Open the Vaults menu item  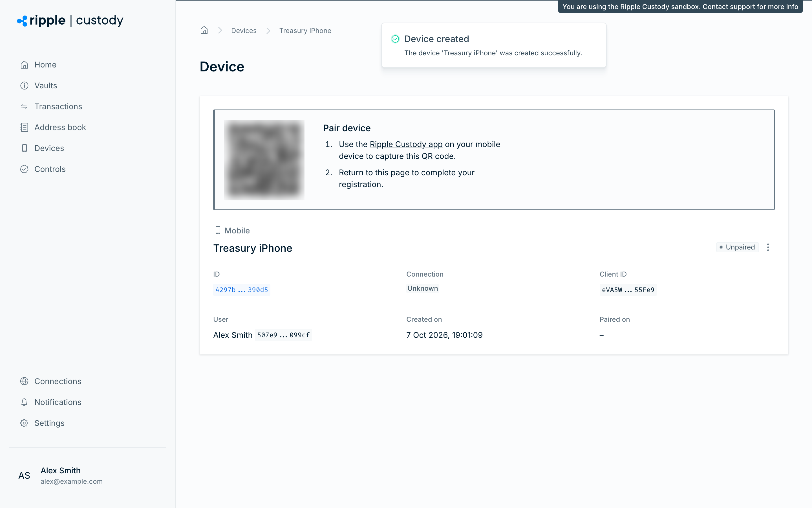point(46,86)
